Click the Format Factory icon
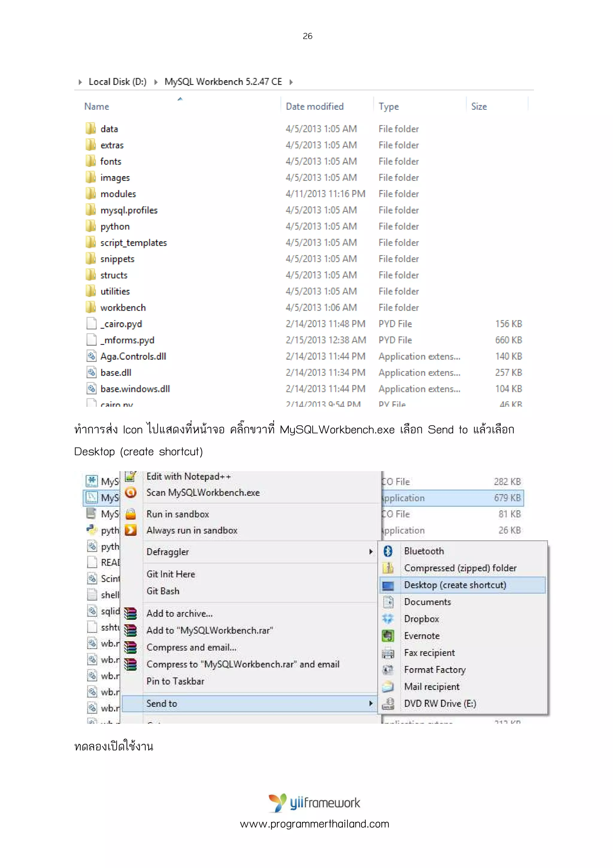 pyautogui.click(x=388, y=670)
